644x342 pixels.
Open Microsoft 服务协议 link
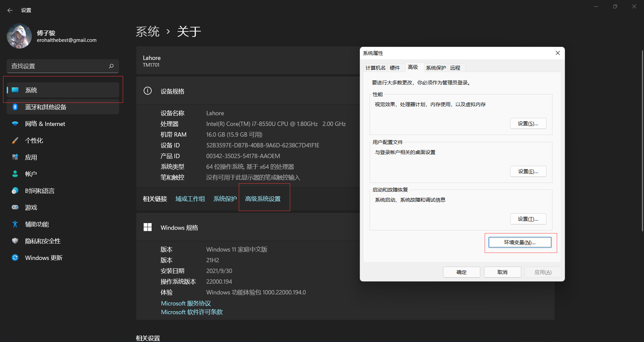click(186, 303)
